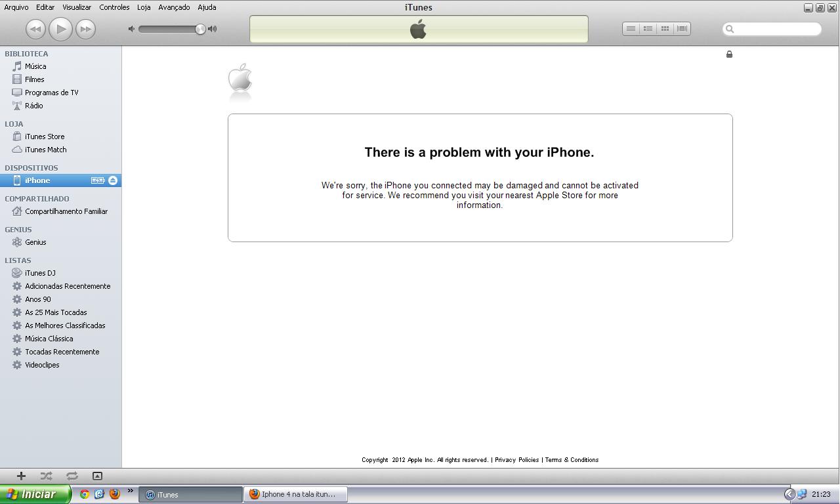The height and width of the screenshot is (504, 840).
Task: Toggle shuffle mode
Action: 46,476
